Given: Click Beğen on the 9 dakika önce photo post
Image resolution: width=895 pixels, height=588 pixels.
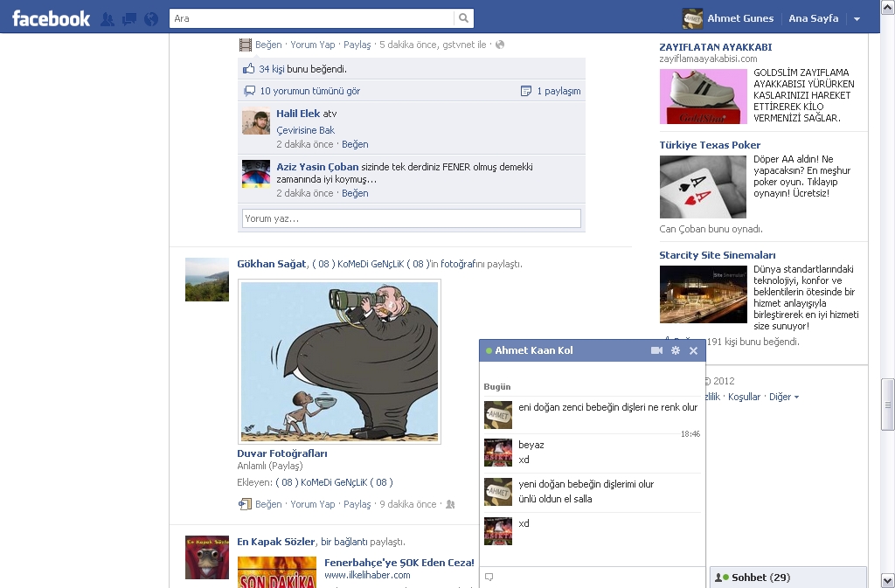Looking at the screenshot, I should coord(268,504).
